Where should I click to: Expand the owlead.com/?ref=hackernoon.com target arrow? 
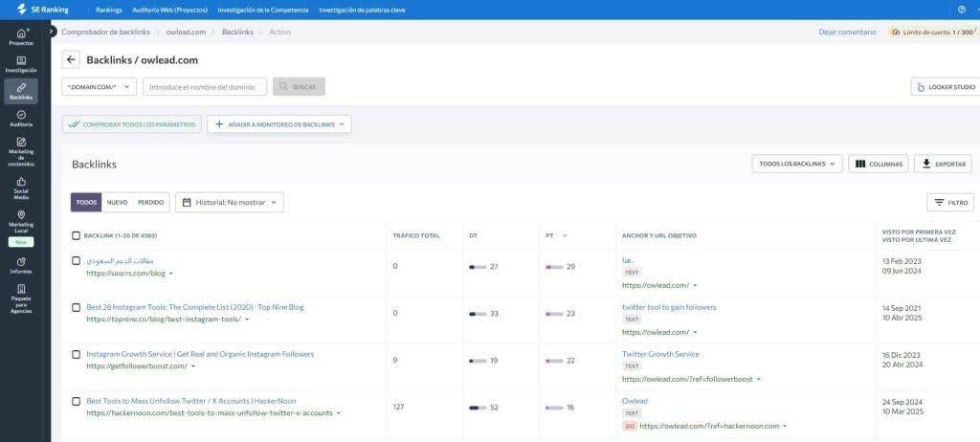click(x=785, y=427)
